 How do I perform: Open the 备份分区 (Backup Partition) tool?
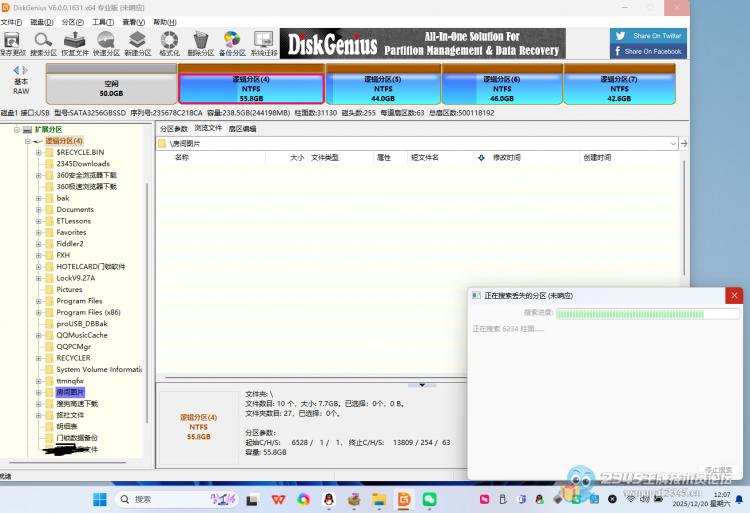232,42
